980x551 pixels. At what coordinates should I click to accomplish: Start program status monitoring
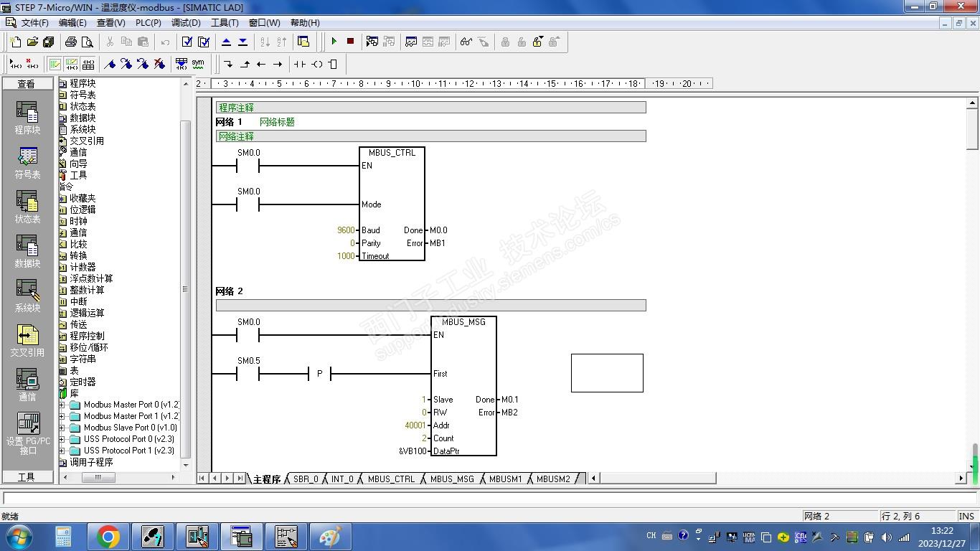tap(372, 42)
